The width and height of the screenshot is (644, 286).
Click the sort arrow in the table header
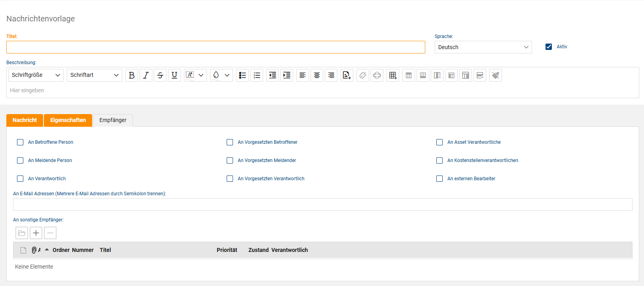pyautogui.click(x=47, y=250)
